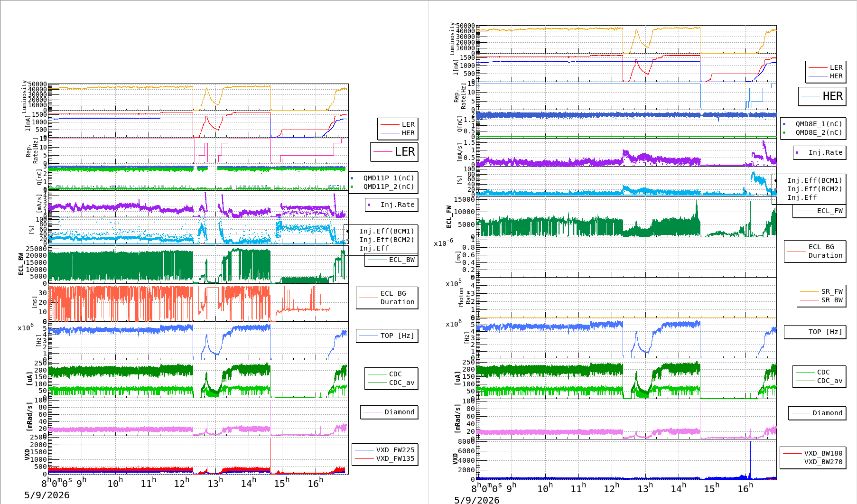
Task: Click the left TOP [Hz] legend
Action: 387,336
